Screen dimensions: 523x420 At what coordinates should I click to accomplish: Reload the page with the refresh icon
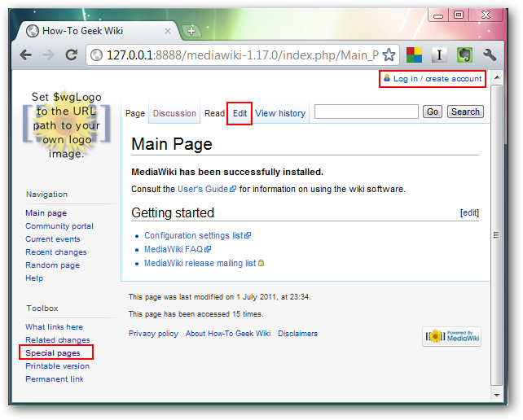[71, 55]
